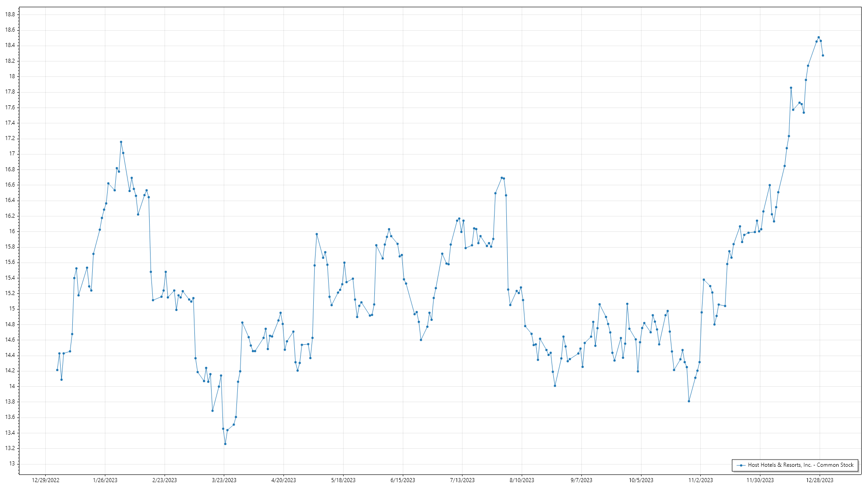Click the highest data point near 18.5
The image size is (868, 488).
pyautogui.click(x=818, y=38)
